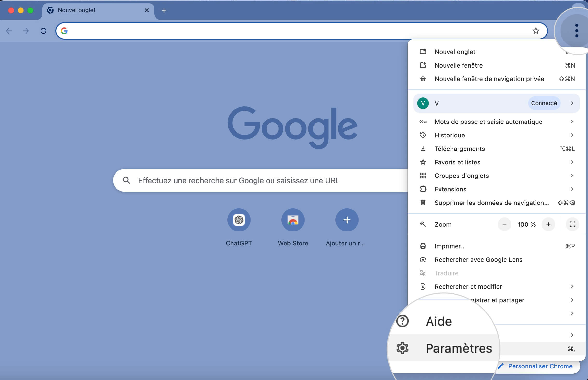
Task: Open Extensions menu item
Action: pos(496,189)
